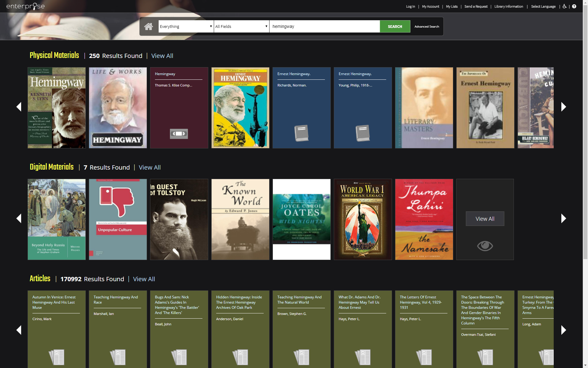The height and width of the screenshot is (368, 588).
Task: Open the help question mark icon
Action: pos(574,6)
